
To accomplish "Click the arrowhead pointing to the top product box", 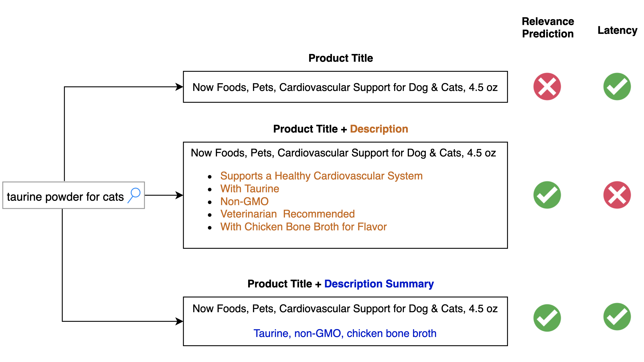I will [x=179, y=87].
